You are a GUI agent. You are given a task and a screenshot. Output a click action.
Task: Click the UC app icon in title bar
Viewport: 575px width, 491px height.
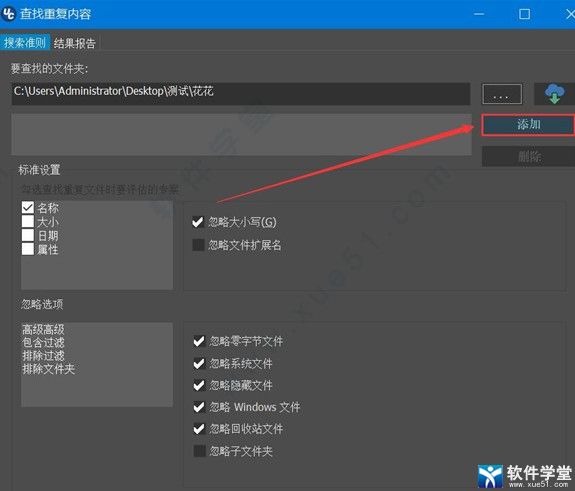pyautogui.click(x=9, y=14)
